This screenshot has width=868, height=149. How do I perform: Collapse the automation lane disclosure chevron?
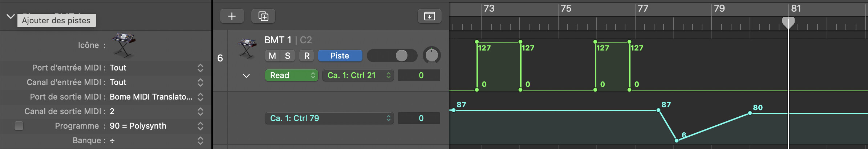click(246, 76)
